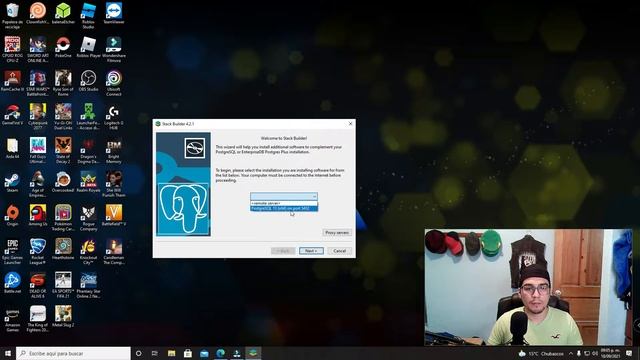Screen dimensions: 640x360
Task: Open File Explorer from the taskbar
Action: tap(171, 353)
